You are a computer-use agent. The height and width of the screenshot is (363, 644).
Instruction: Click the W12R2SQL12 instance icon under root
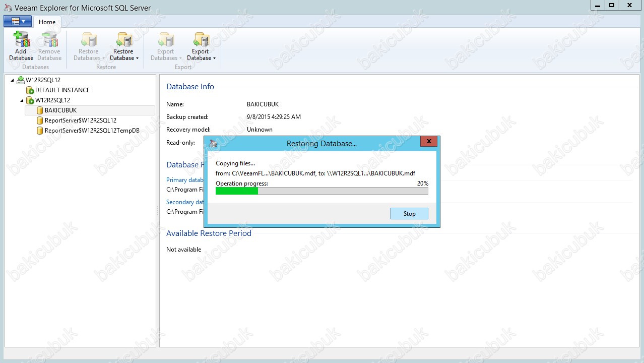point(30,100)
